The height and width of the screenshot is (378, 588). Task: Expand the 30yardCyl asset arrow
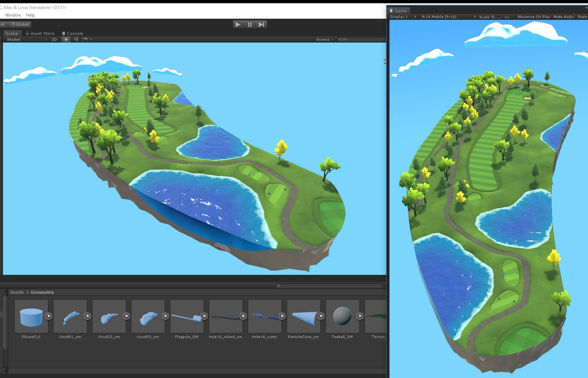(x=49, y=316)
